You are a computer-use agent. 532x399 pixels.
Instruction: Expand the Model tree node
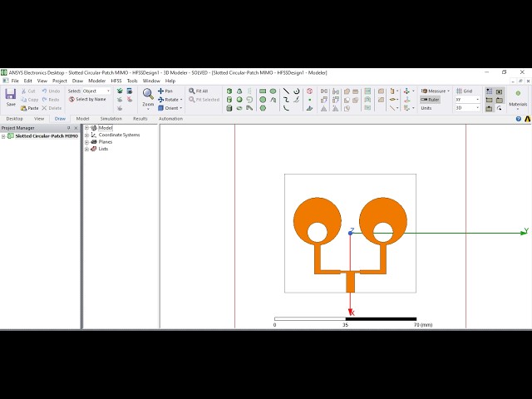tap(86, 128)
